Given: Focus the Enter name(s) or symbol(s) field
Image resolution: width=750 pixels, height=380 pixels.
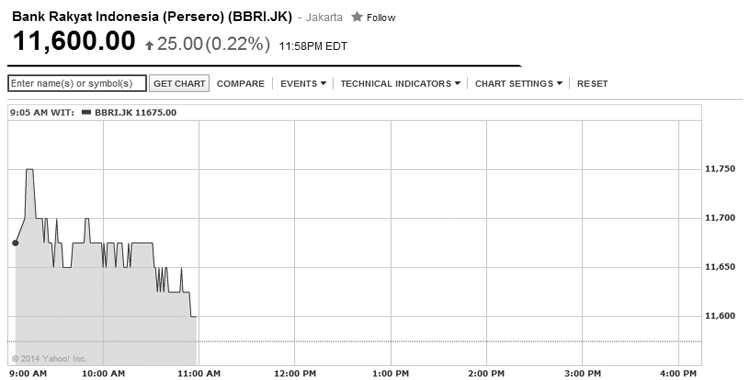Looking at the screenshot, I should click(77, 83).
